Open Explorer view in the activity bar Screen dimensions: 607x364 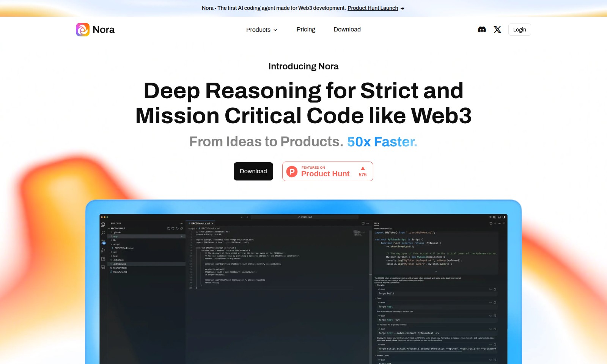[x=103, y=224]
